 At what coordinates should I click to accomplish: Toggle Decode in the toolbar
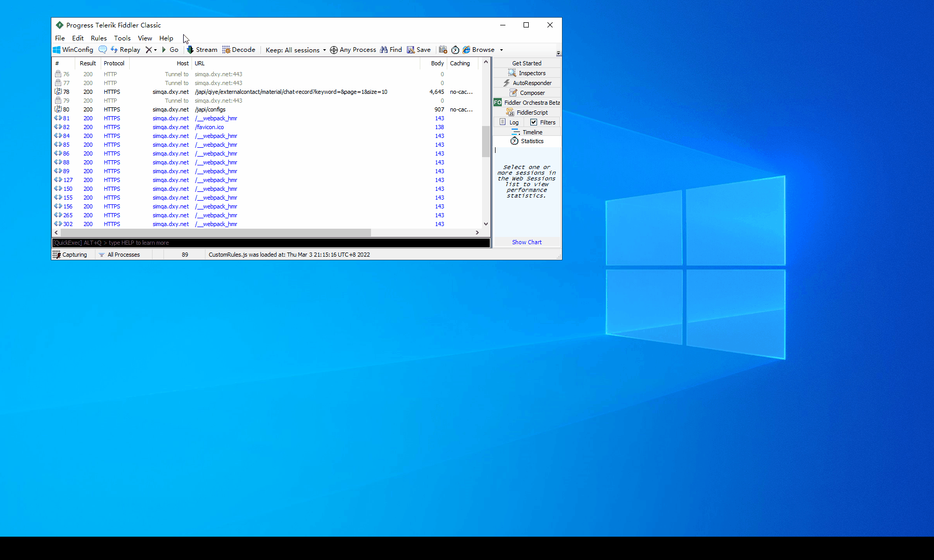(239, 50)
